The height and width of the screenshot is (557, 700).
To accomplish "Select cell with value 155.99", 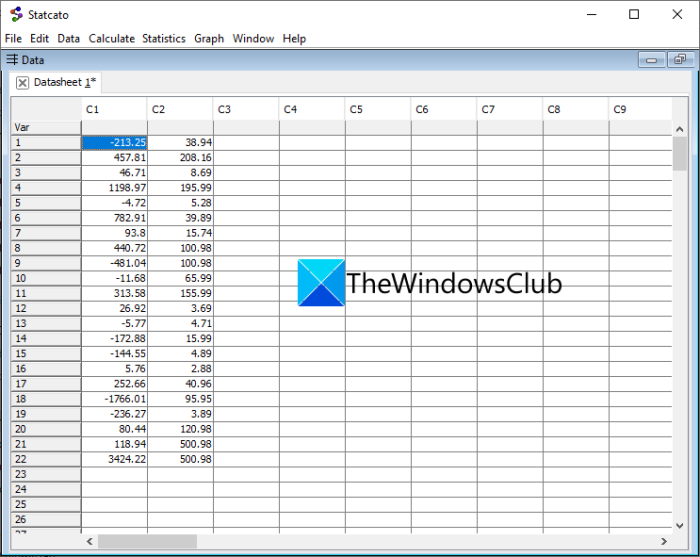I will pos(180,294).
